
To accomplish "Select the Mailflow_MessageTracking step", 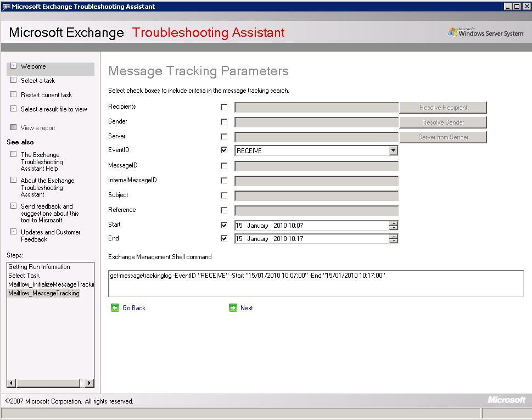I will [44, 293].
